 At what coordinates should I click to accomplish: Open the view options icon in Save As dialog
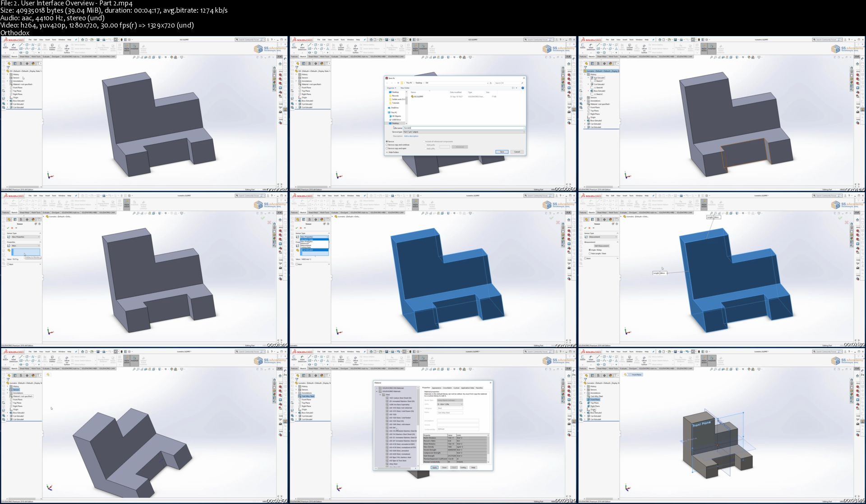click(x=514, y=88)
